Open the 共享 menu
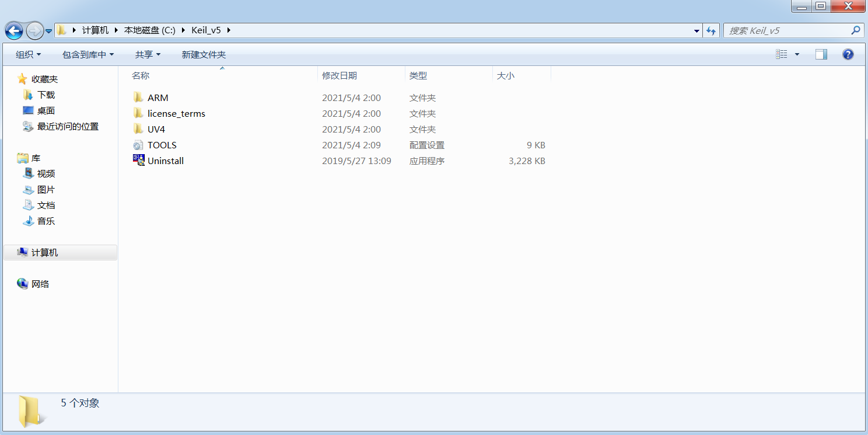Viewport: 868px width, 435px height. (148, 54)
